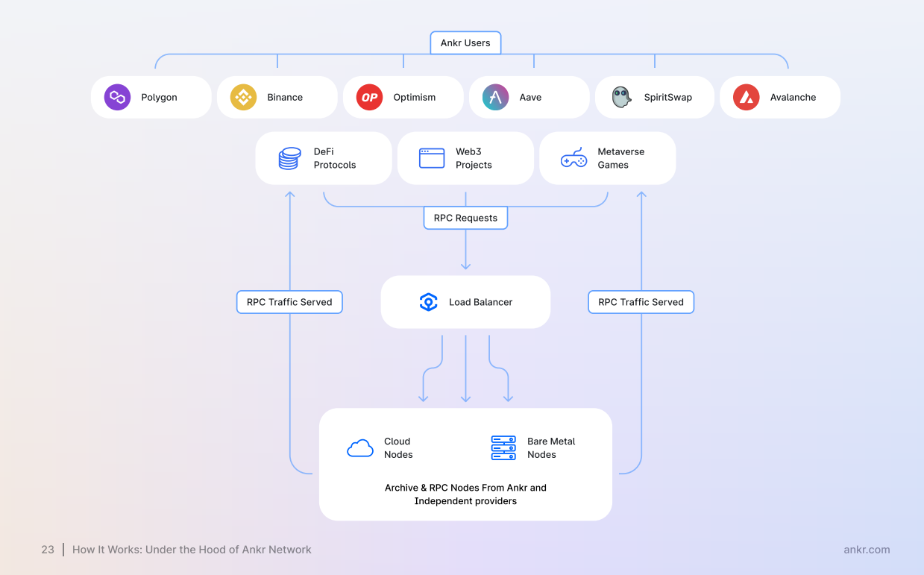This screenshot has height=575, width=924.
Task: Click the Load Balancer Ankr logo icon
Action: (x=428, y=302)
